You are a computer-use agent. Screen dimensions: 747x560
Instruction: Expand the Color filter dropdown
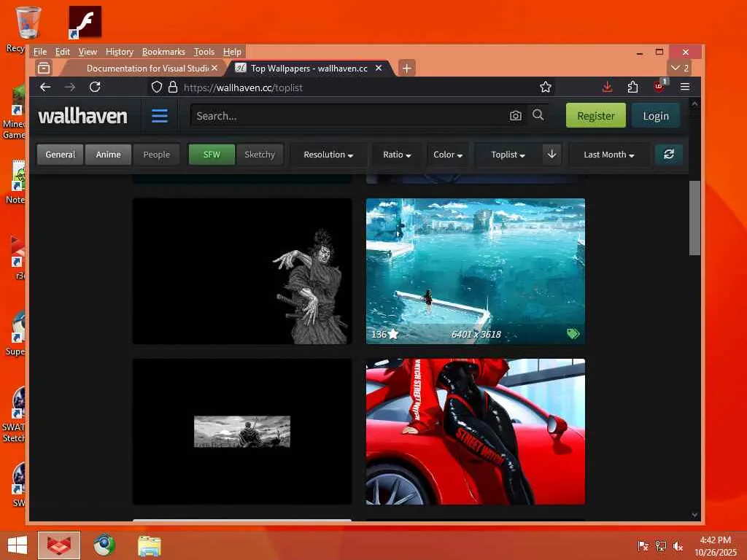tap(448, 155)
